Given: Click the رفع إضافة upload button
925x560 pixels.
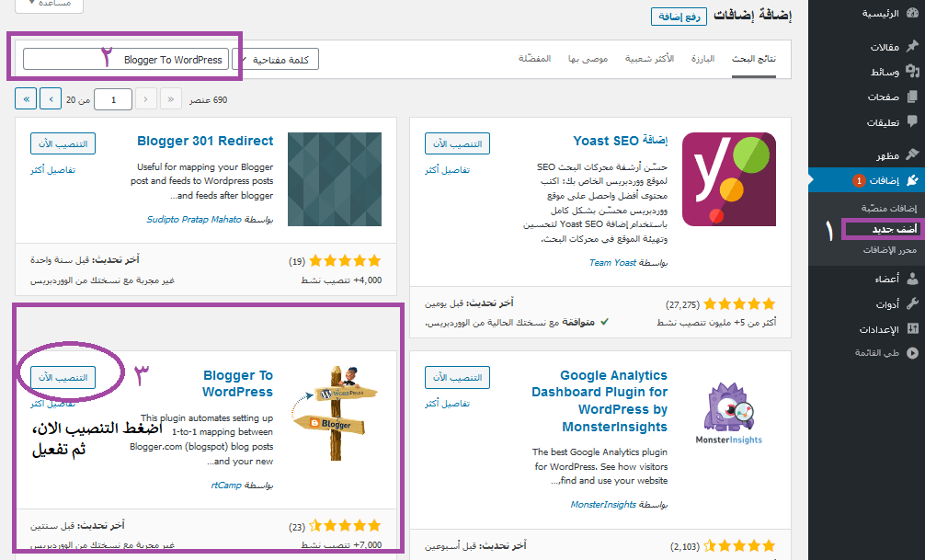Looking at the screenshot, I should (x=679, y=17).
